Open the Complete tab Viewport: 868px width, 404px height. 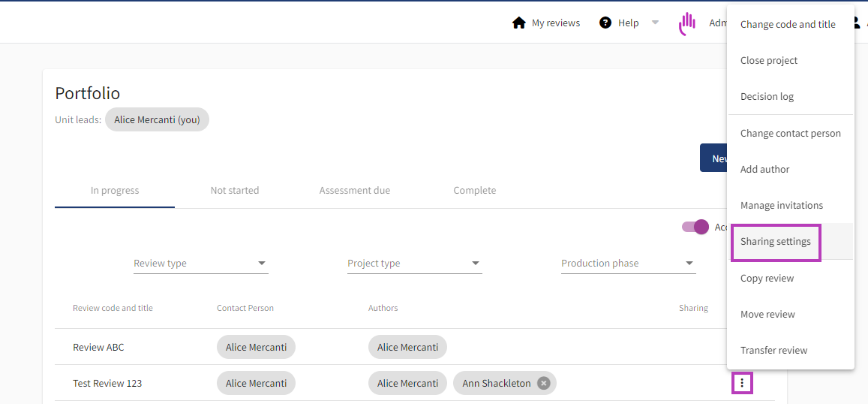475,191
